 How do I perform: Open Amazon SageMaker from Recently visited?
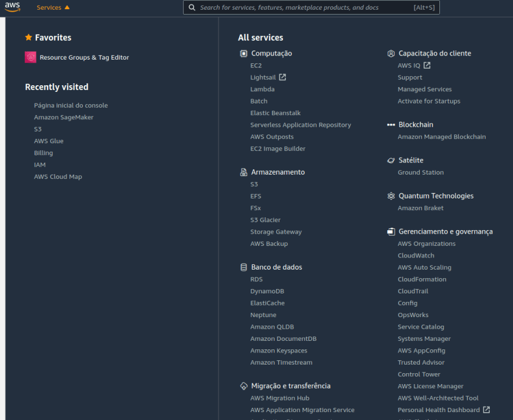tap(63, 117)
